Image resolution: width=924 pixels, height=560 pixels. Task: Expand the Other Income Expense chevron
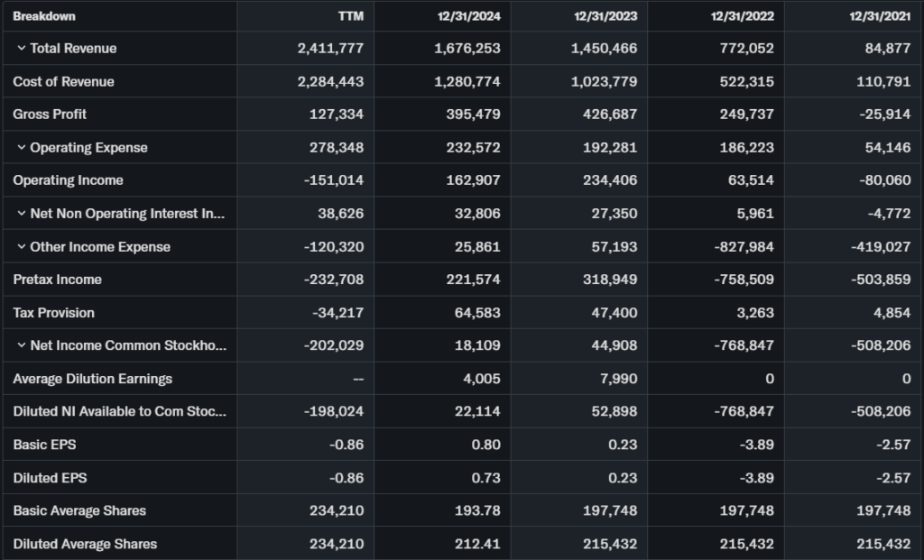click(x=21, y=247)
